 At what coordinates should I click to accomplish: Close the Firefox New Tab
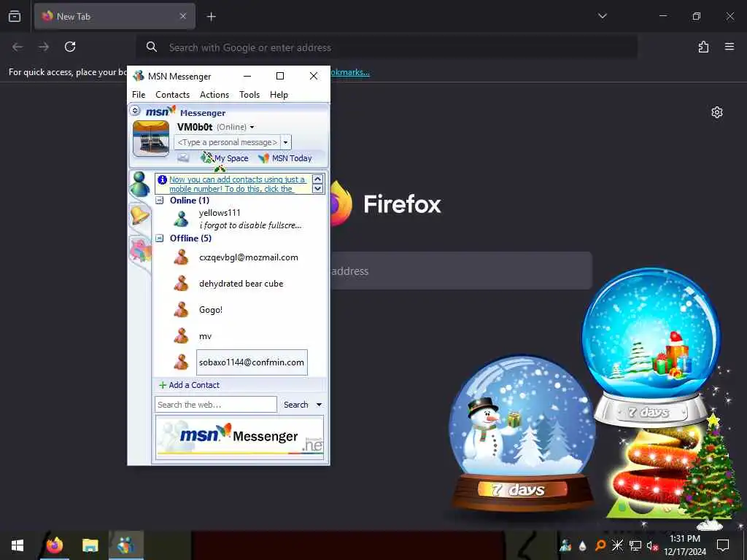coord(183,16)
